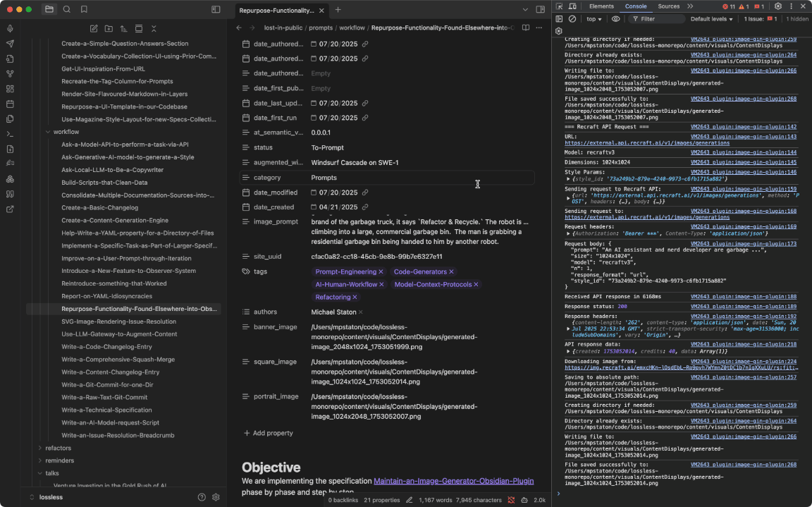Image resolution: width=812 pixels, height=507 pixels.
Task: Click the quotation marks ribbon icon
Action: tap(10, 194)
